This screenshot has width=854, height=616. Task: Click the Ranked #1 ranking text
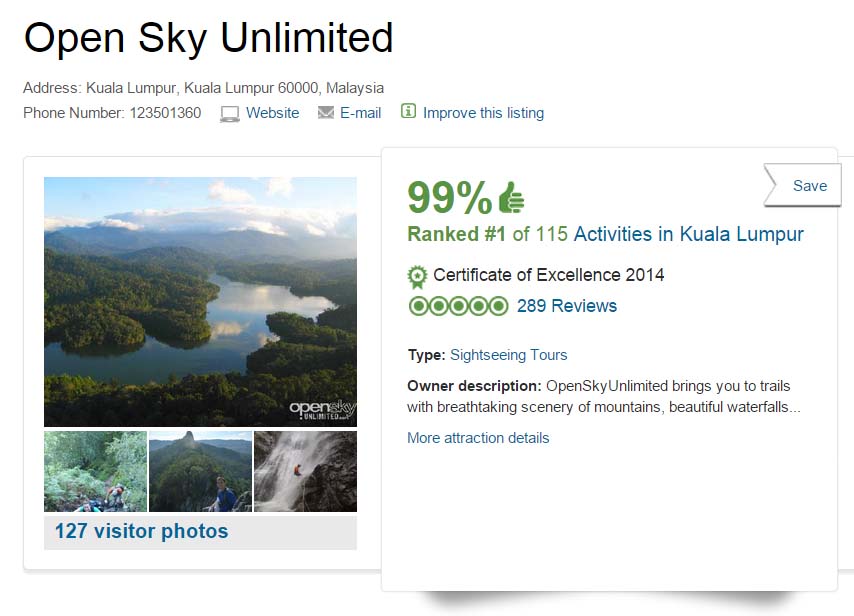(x=456, y=234)
